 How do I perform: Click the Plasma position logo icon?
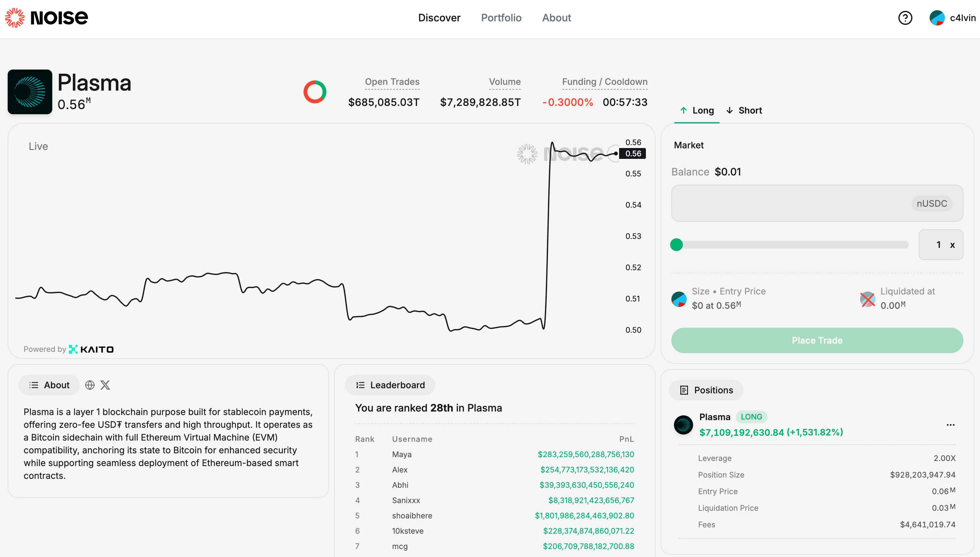(x=684, y=425)
